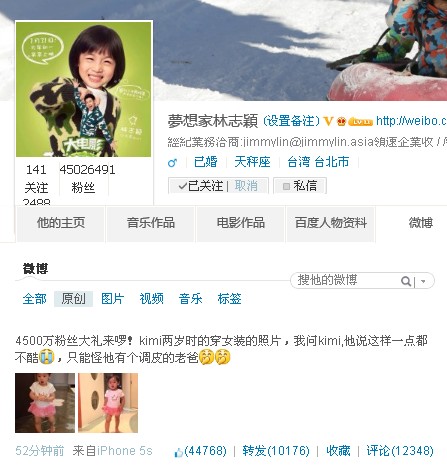Click the membership crown icon beside username
The image size is (447, 476).
coord(341,121)
